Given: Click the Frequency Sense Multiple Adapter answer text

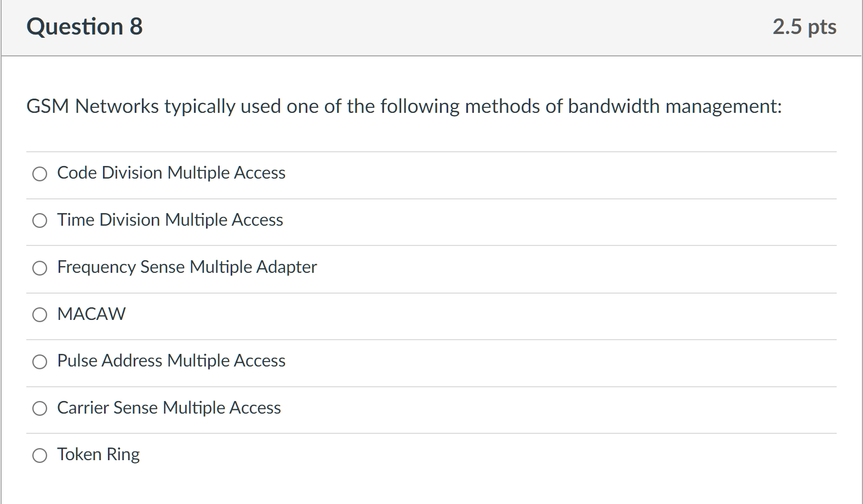Looking at the screenshot, I should 186,267.
